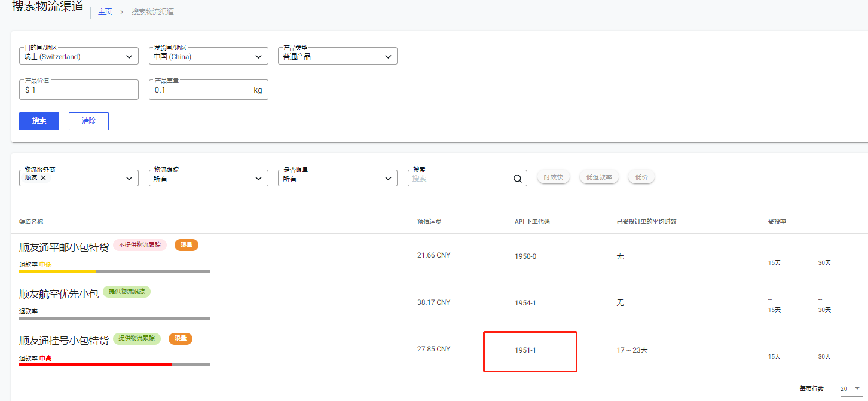Viewport: 868px width, 401px height.
Task: Click the 预估运费 column header
Action: pos(429,222)
